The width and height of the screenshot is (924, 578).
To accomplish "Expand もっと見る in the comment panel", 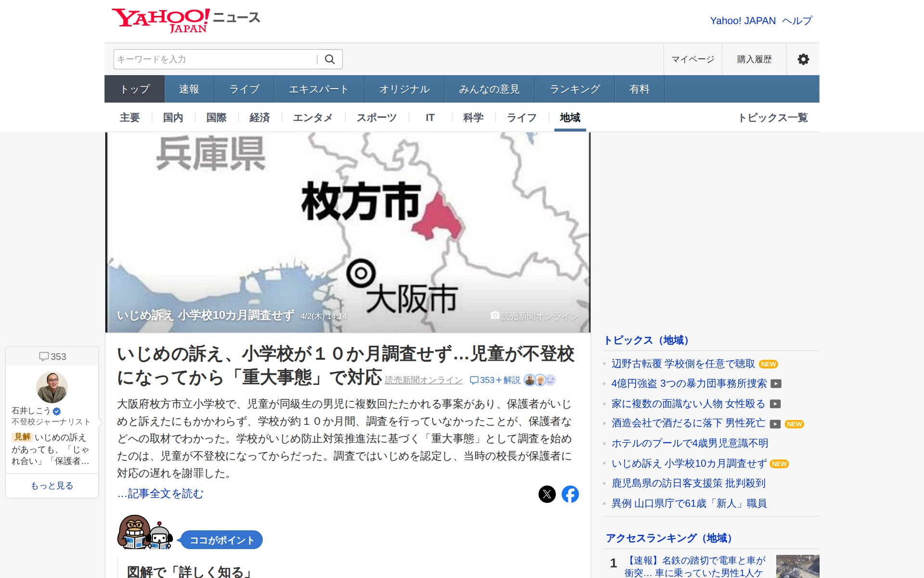I will point(52,486).
